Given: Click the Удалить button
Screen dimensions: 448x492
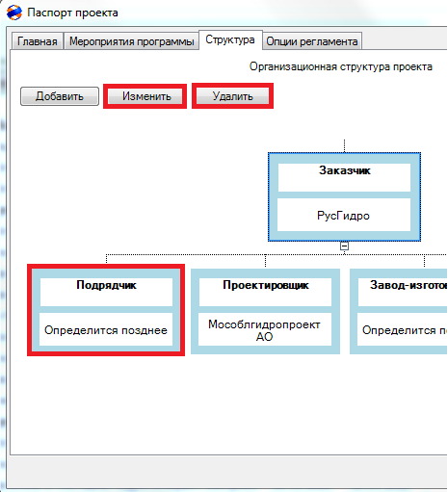Looking at the screenshot, I should [x=232, y=96].
